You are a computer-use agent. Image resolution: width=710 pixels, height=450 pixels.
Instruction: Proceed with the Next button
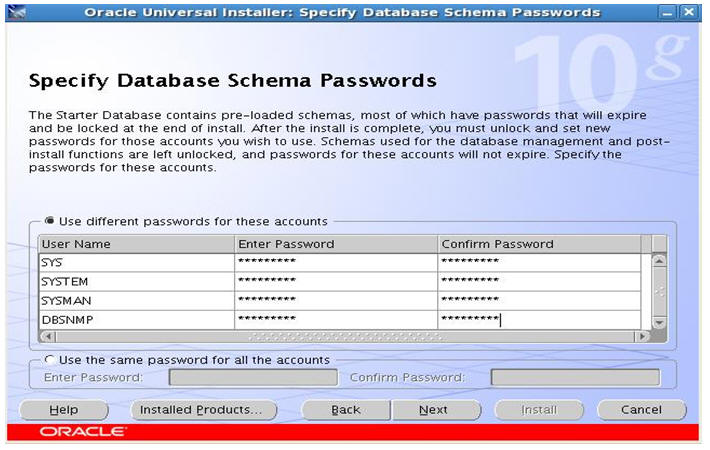(433, 410)
